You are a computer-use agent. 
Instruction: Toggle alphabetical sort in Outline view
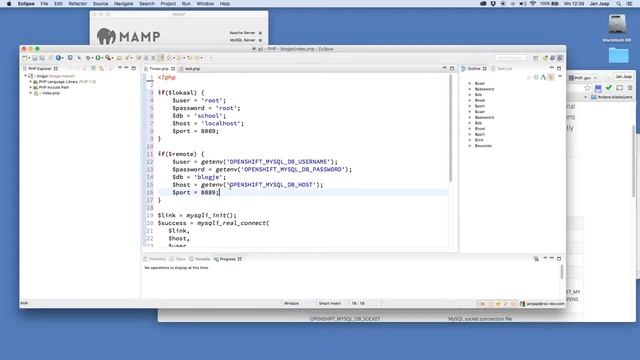(x=543, y=77)
